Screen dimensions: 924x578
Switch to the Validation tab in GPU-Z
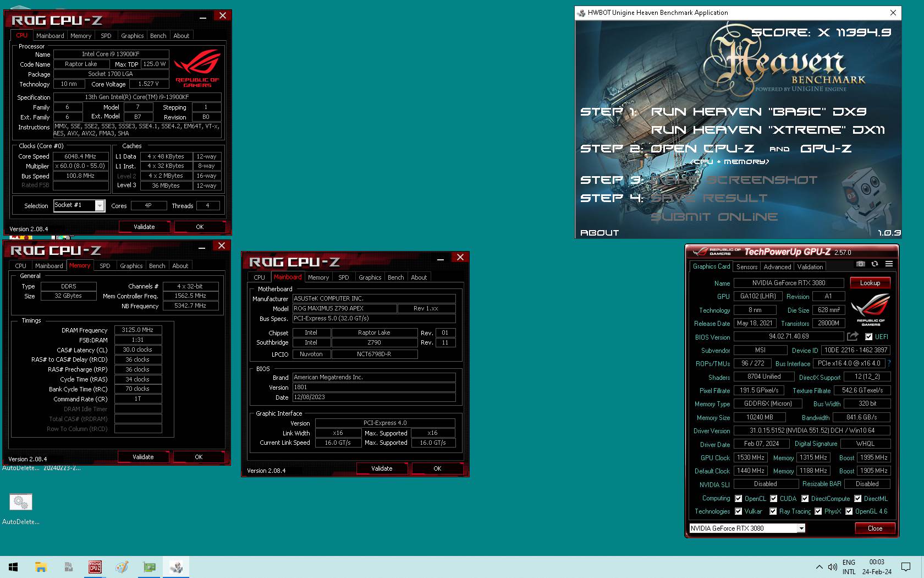click(810, 267)
